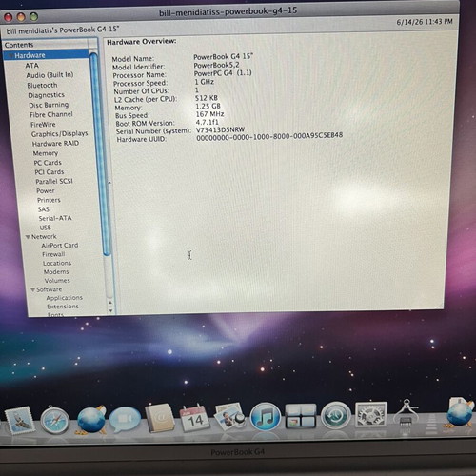
Task: Launch Safari from the dock
Action: pyautogui.click(x=55, y=421)
